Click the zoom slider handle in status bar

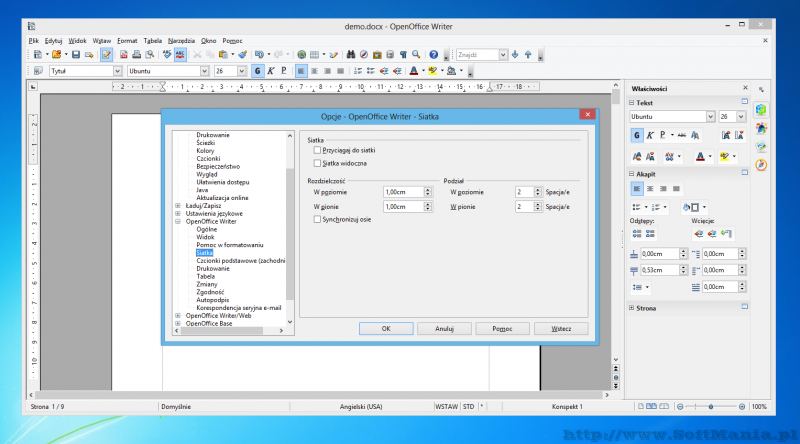pyautogui.click(x=711, y=407)
